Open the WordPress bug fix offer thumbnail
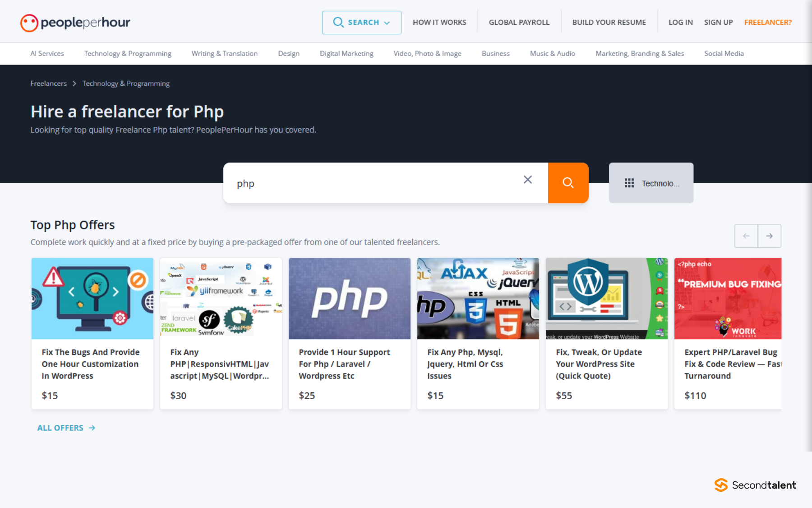 [x=92, y=298]
